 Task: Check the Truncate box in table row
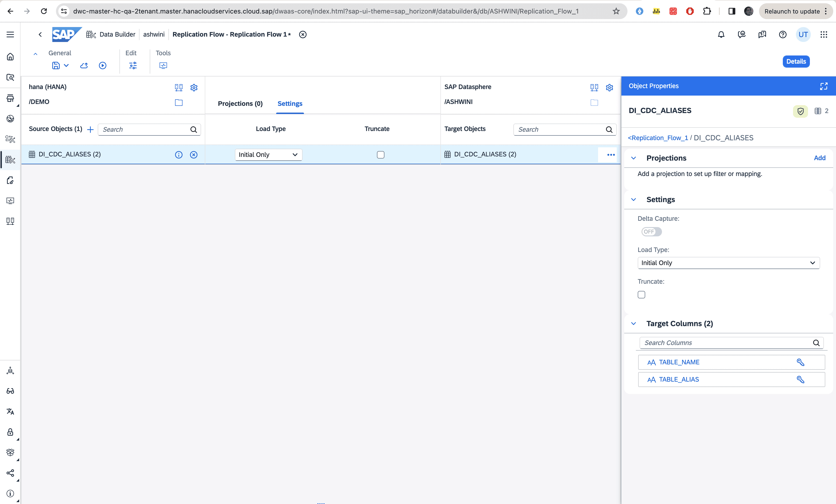point(380,155)
